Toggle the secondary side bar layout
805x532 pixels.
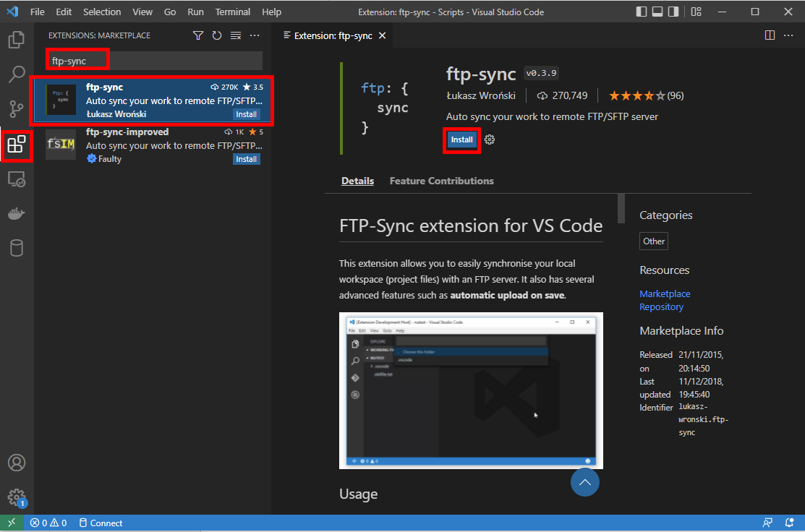(x=673, y=12)
